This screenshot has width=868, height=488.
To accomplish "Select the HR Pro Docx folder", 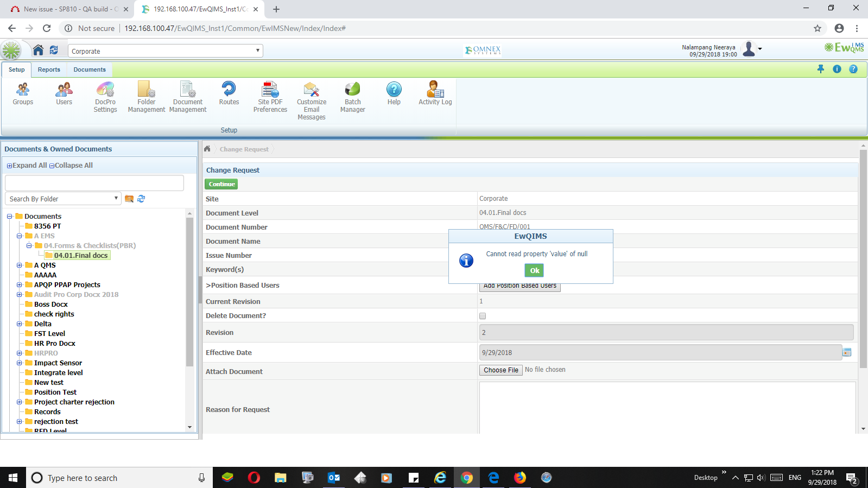I will tap(55, 343).
